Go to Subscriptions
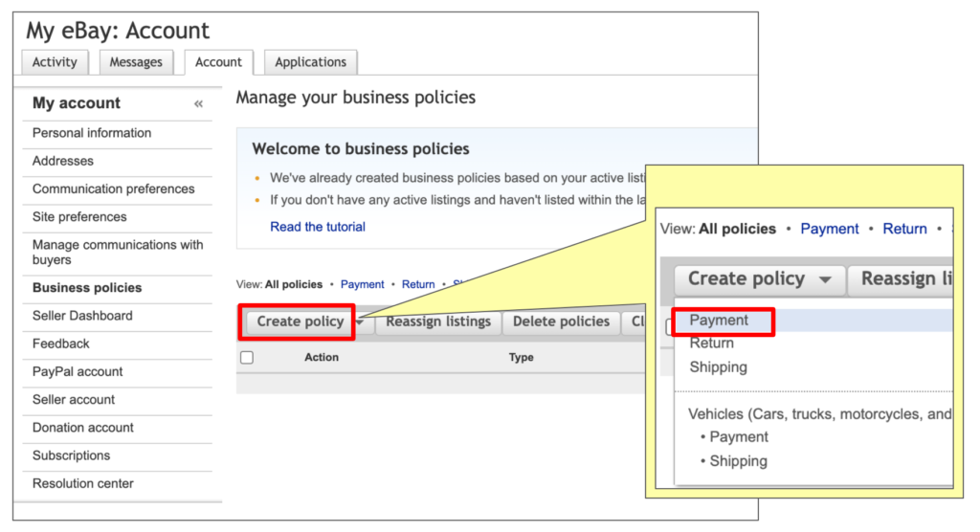 (71, 455)
